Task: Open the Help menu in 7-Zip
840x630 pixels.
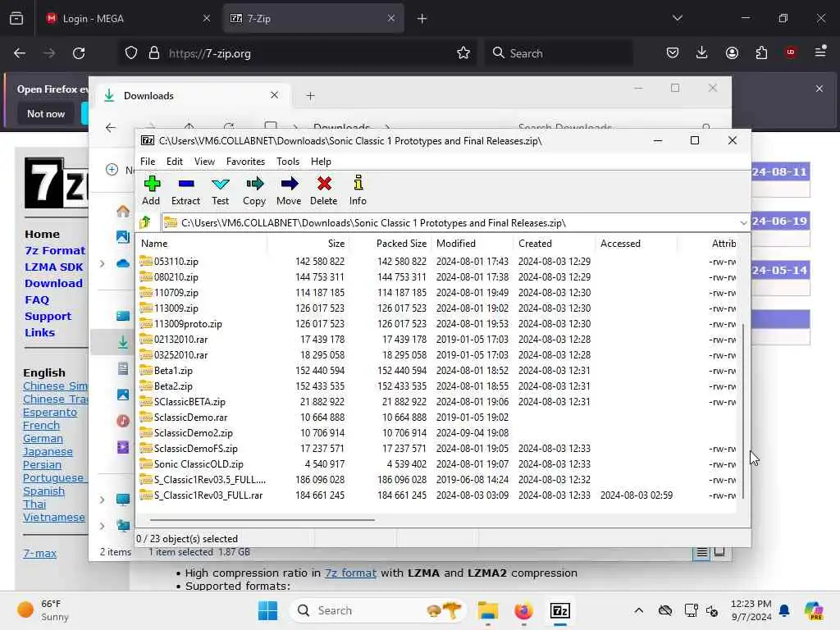Action: [x=321, y=162]
